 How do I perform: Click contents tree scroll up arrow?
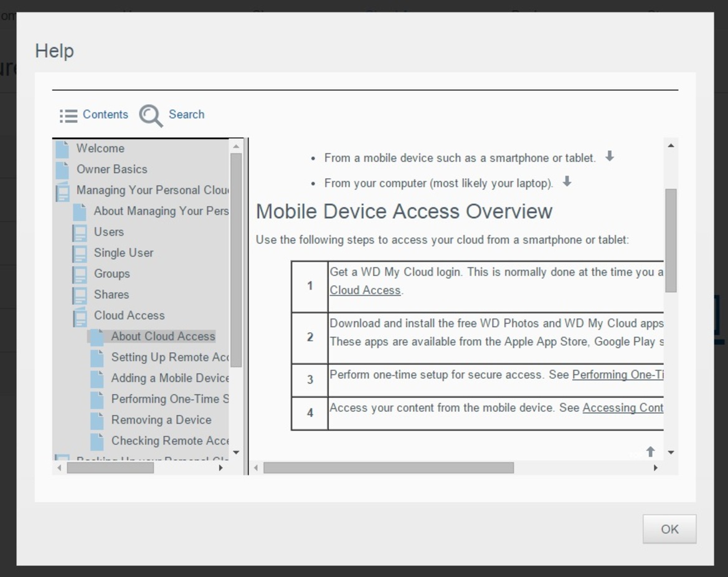(236, 146)
